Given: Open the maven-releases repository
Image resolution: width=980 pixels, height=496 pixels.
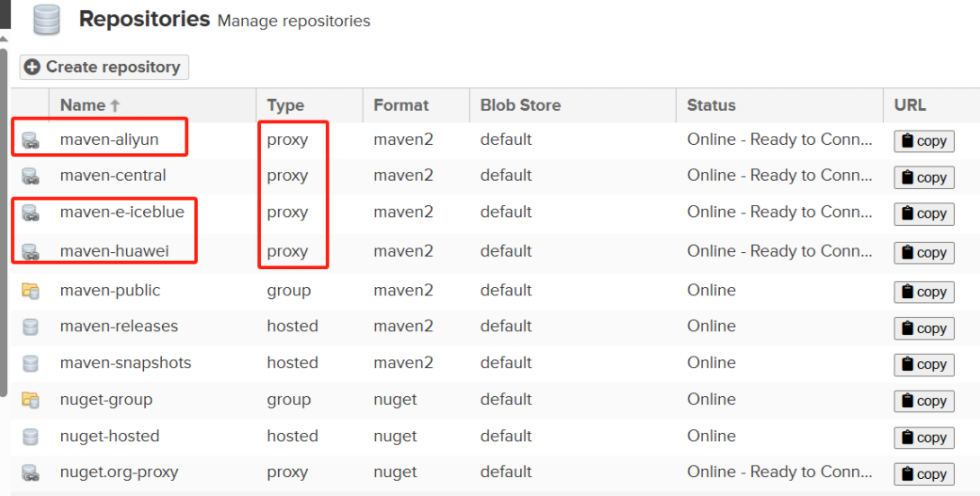Looking at the screenshot, I should coord(119,326).
